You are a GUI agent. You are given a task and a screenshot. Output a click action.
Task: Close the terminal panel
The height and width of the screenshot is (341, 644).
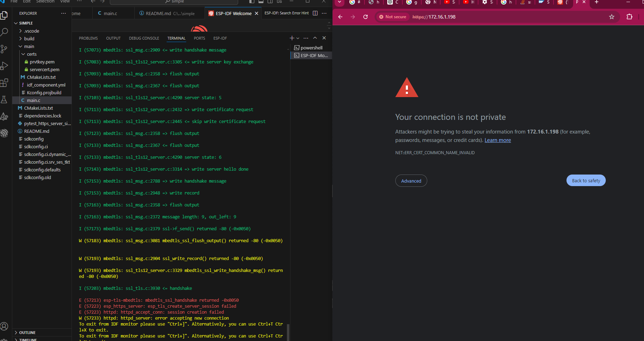(x=324, y=38)
